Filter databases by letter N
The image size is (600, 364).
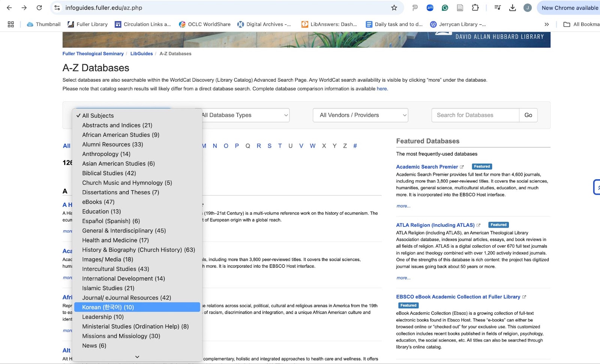click(x=215, y=146)
